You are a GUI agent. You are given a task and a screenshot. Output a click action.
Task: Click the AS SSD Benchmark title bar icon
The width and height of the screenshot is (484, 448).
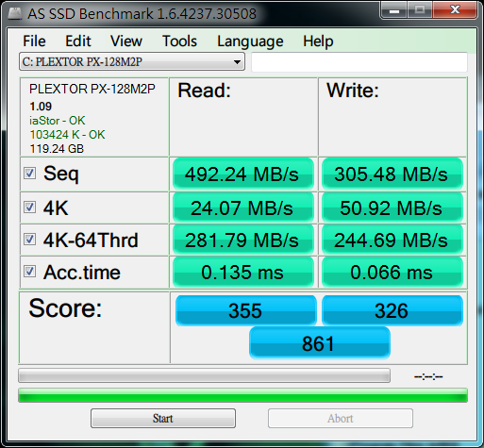pos(14,13)
